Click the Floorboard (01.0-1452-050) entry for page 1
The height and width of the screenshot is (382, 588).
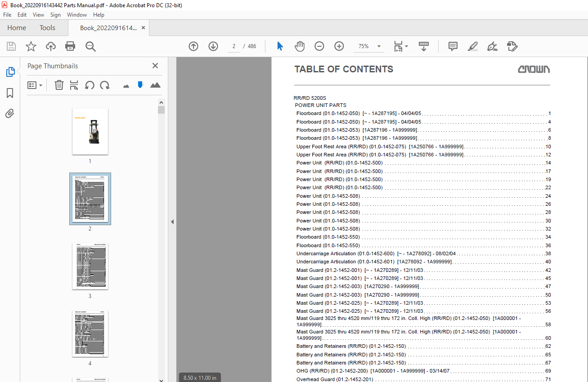click(423, 114)
